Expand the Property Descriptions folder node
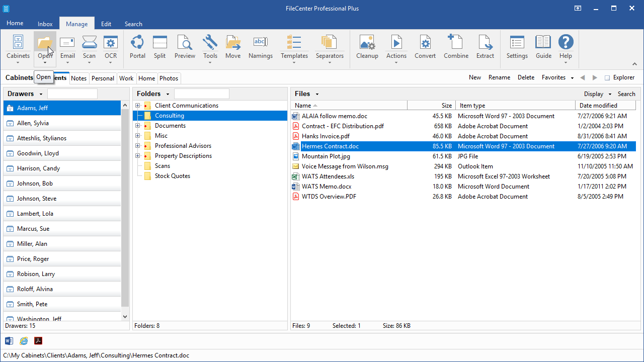 pos(137,156)
